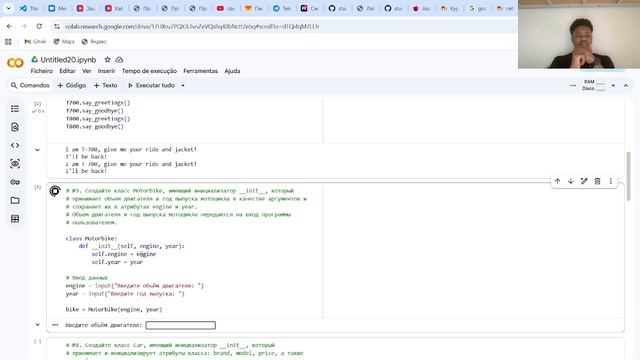Open the browser apps grid icon

(x=8, y=42)
